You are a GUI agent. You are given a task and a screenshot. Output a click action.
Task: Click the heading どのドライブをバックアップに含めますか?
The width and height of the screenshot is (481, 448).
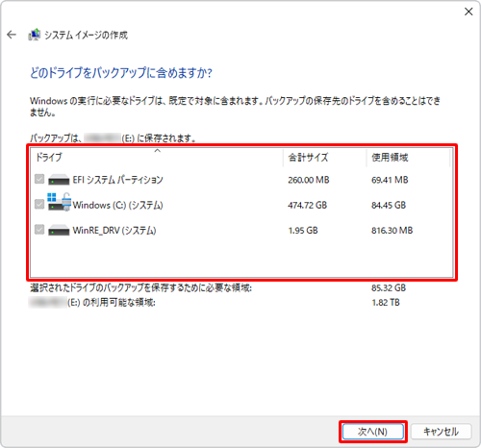tap(121, 73)
